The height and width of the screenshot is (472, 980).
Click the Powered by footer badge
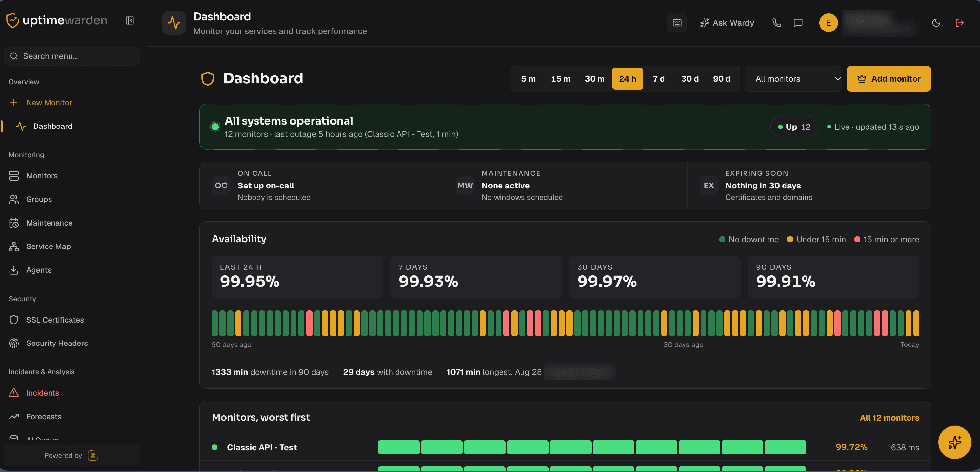pyautogui.click(x=72, y=455)
